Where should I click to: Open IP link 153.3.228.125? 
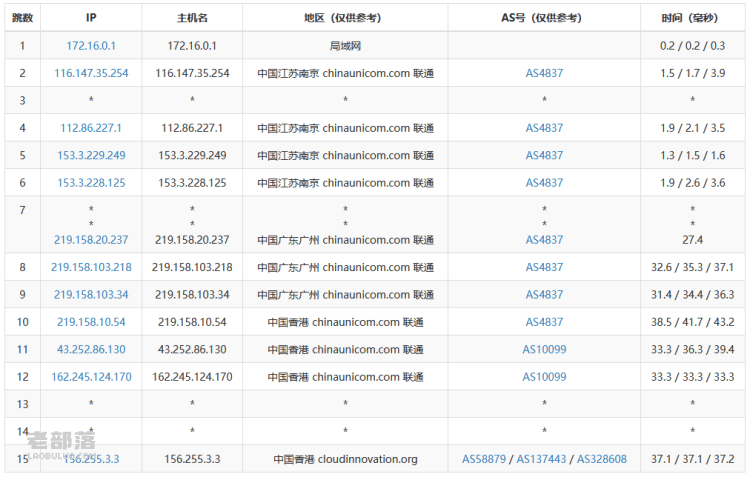pyautogui.click(x=91, y=183)
